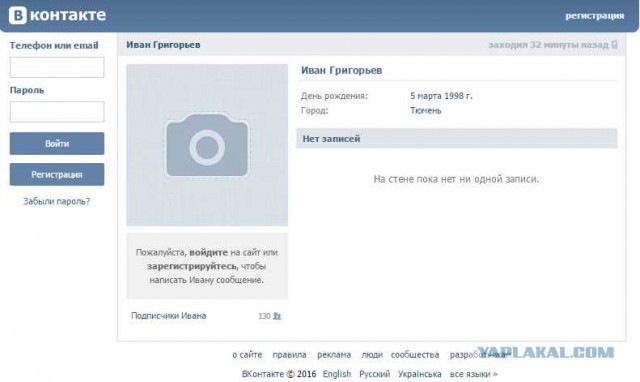Open the регистрация link in the header
The height and width of the screenshot is (382, 640).
(594, 16)
